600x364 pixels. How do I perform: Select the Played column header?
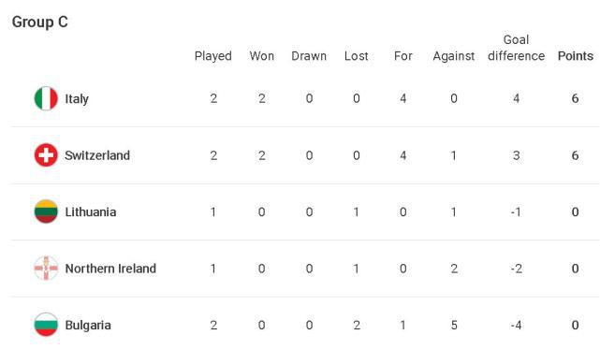(213, 56)
